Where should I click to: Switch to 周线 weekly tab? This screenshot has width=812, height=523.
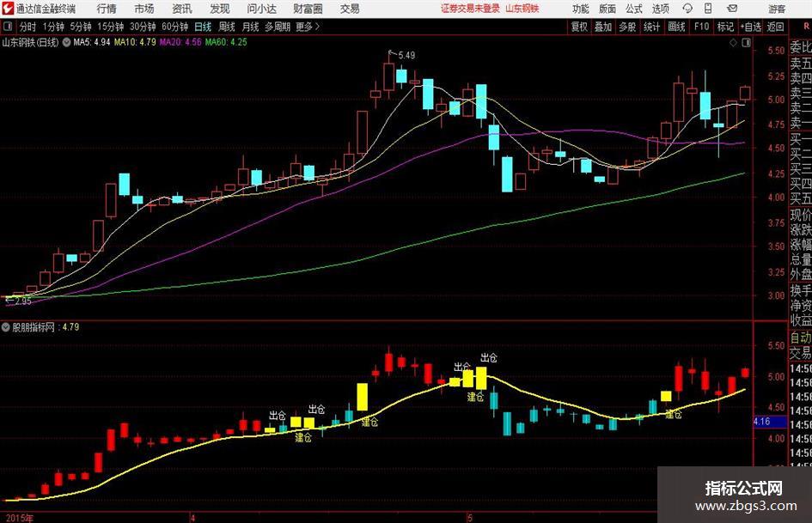point(227,27)
